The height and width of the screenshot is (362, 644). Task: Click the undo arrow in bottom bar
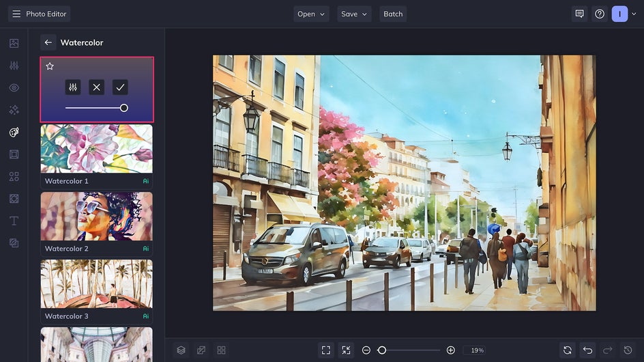tap(587, 350)
